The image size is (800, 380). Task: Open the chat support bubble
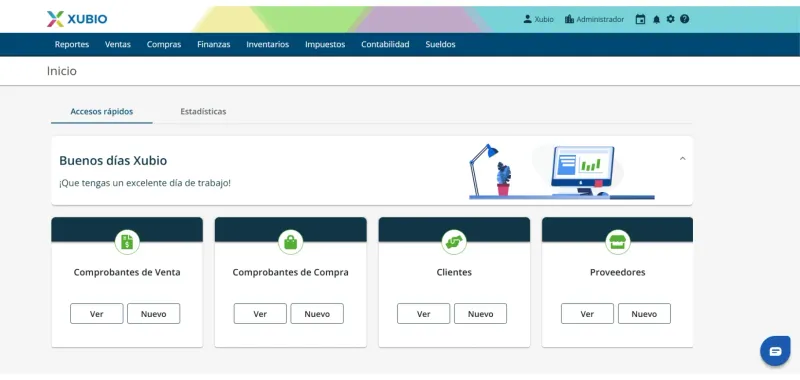[775, 351]
